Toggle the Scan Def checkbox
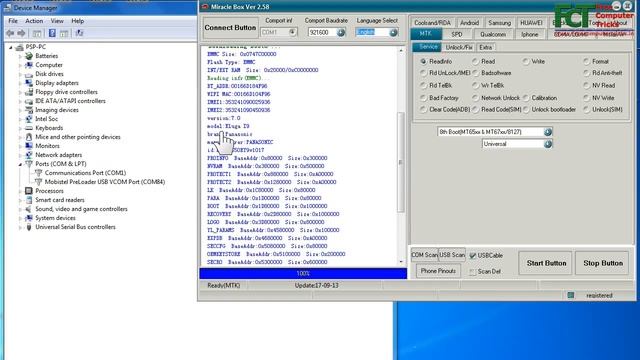 (473, 271)
